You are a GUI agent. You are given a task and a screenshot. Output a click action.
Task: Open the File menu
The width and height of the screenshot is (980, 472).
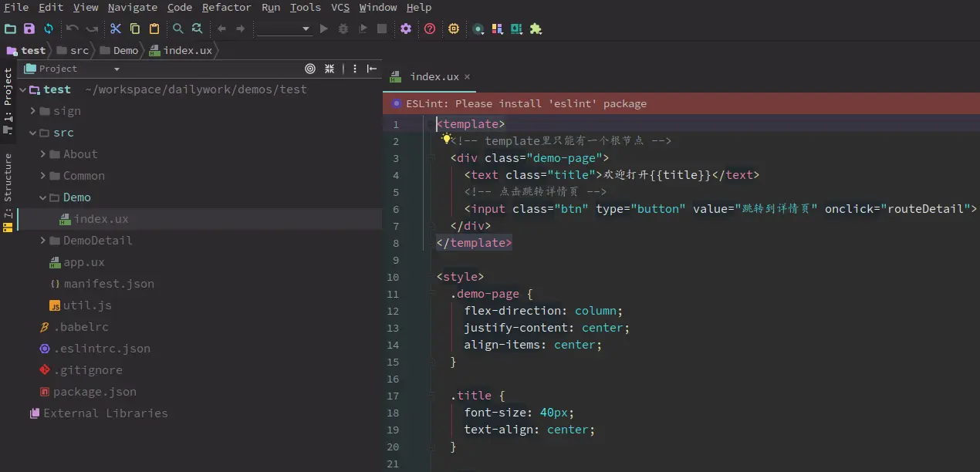pos(16,7)
